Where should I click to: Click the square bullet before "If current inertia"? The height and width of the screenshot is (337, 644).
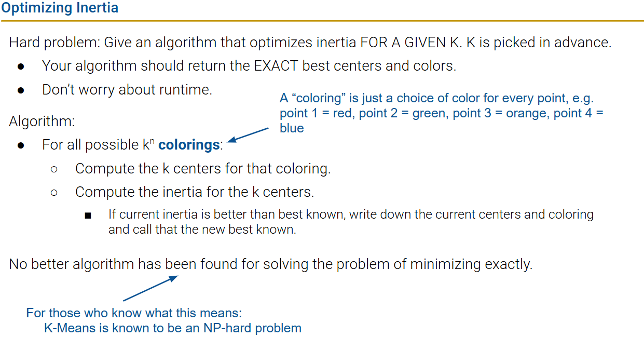click(x=87, y=215)
